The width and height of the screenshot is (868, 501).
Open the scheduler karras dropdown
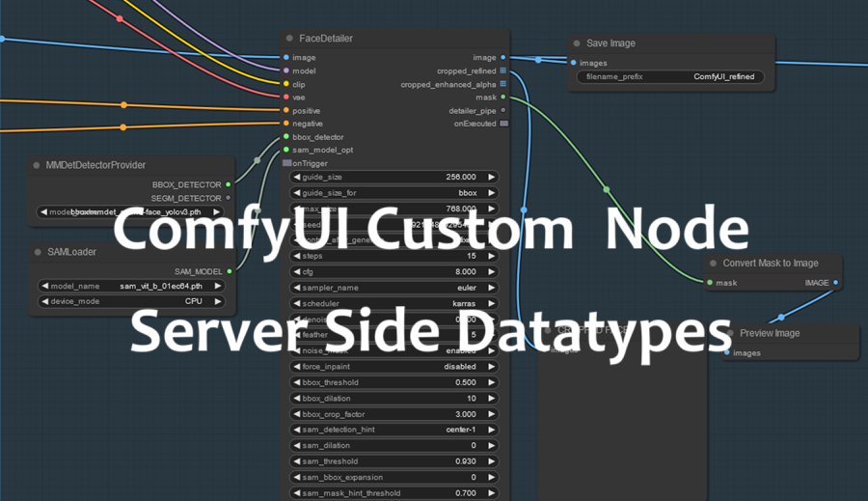394,303
